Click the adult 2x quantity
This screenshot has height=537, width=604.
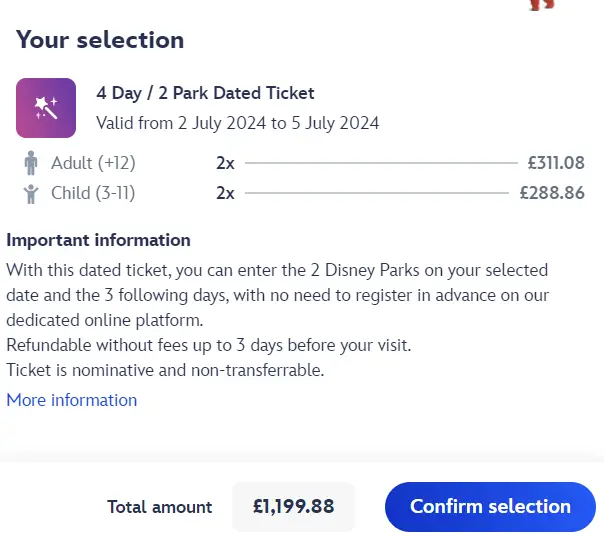(x=225, y=163)
